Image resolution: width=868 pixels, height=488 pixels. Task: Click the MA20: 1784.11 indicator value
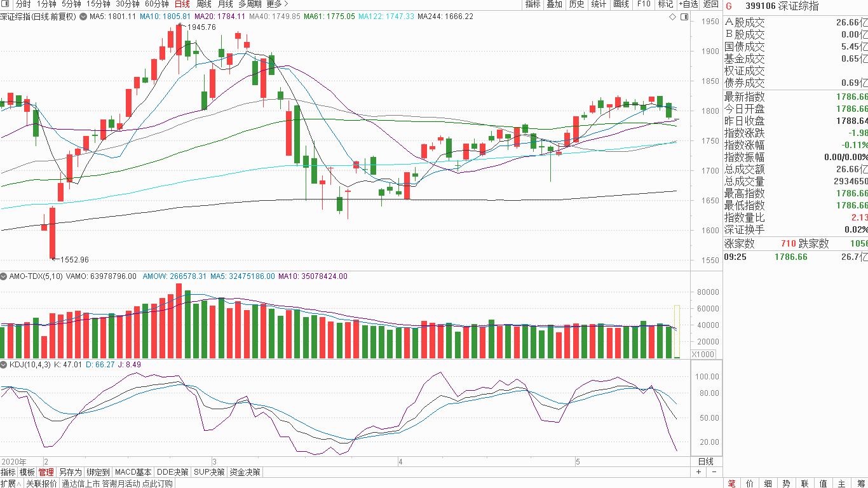pyautogui.click(x=219, y=16)
